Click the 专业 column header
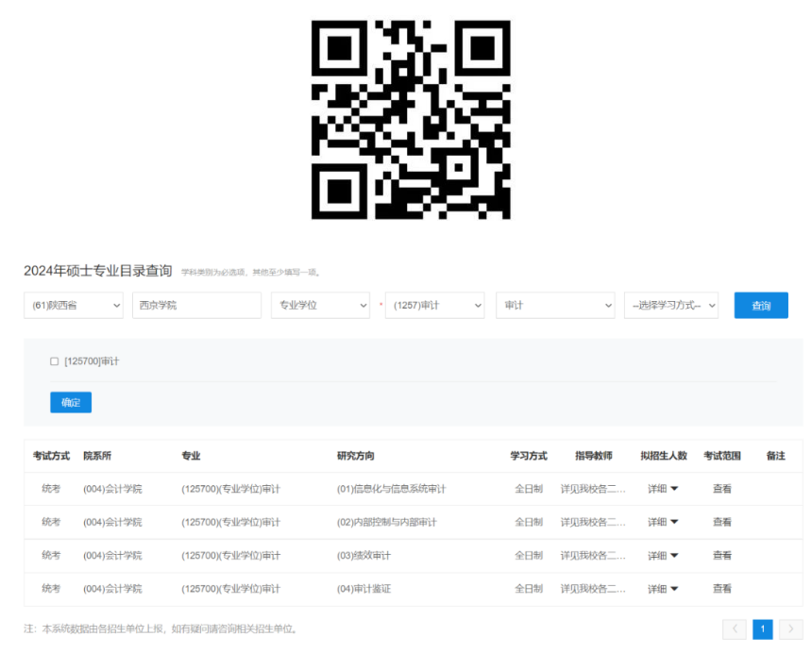 [x=191, y=456]
